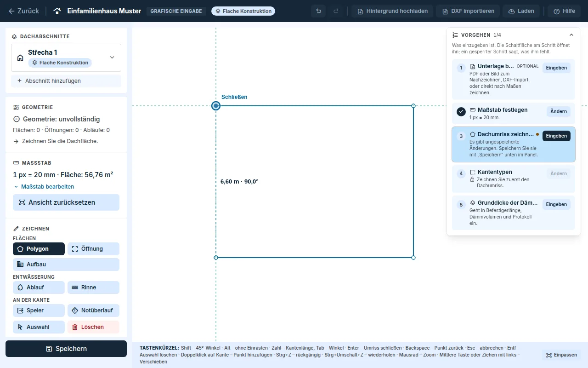Select the Notüberlauf tool
Image resolution: width=588 pixels, height=368 pixels.
pyautogui.click(x=93, y=310)
